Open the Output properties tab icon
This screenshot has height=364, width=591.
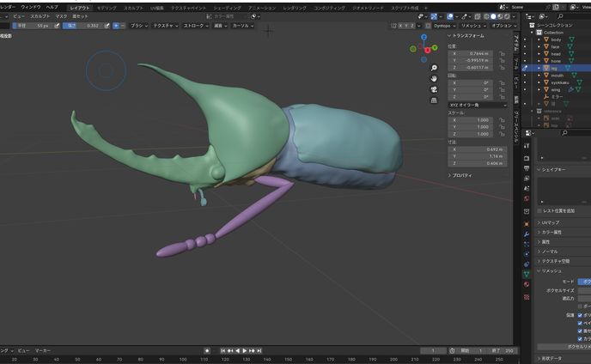point(527,168)
